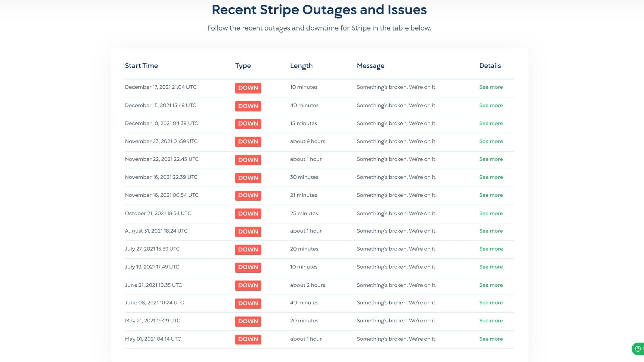Click 'about 9 hours' length cell
The width and height of the screenshot is (644, 362).
point(308,141)
